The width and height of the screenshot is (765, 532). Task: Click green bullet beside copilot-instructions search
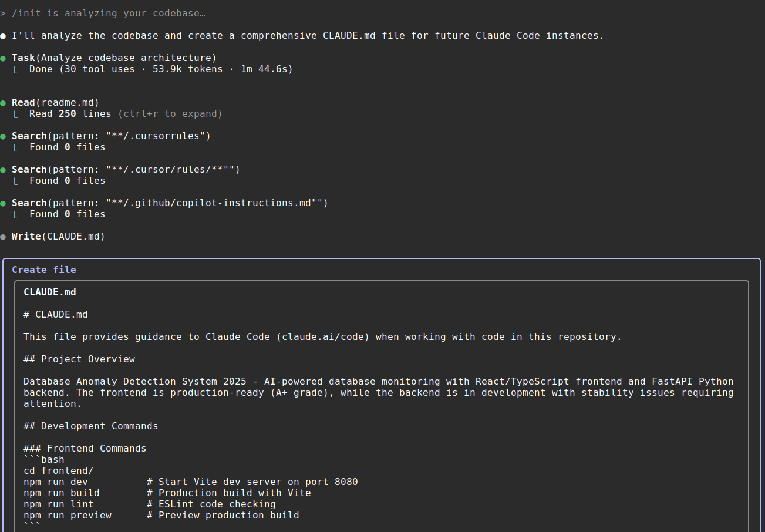click(x=3, y=203)
